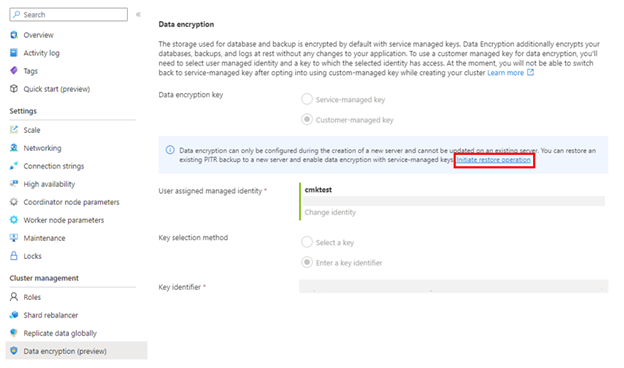Viewport: 624px width, 368px height.
Task: Open the Locks padlock icon
Action: 14,256
